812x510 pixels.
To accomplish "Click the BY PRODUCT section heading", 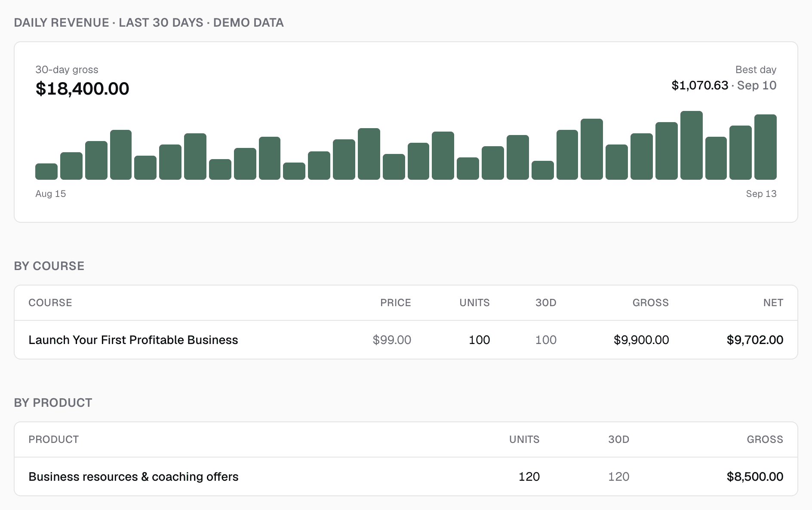I will [x=53, y=402].
